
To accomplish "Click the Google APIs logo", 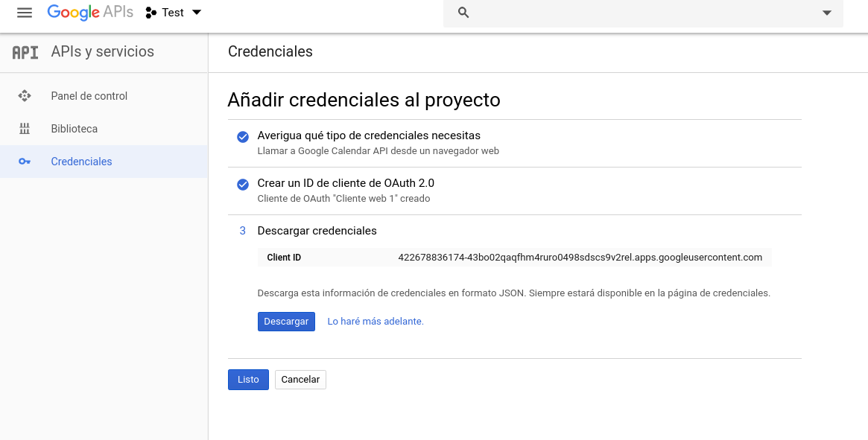I will (90, 13).
